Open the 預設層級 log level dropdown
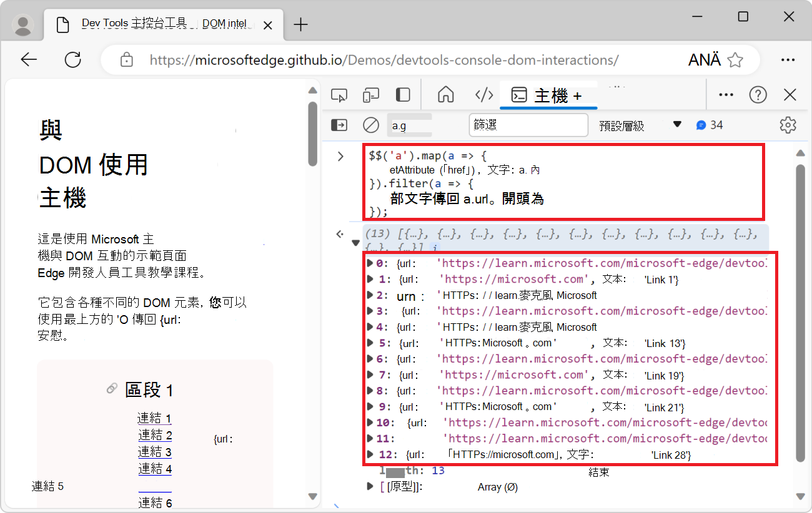Viewport: 812px width, 513px height. [640, 125]
